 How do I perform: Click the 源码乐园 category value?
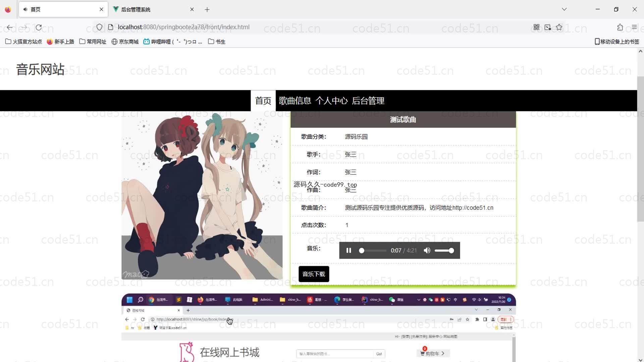pos(356,137)
